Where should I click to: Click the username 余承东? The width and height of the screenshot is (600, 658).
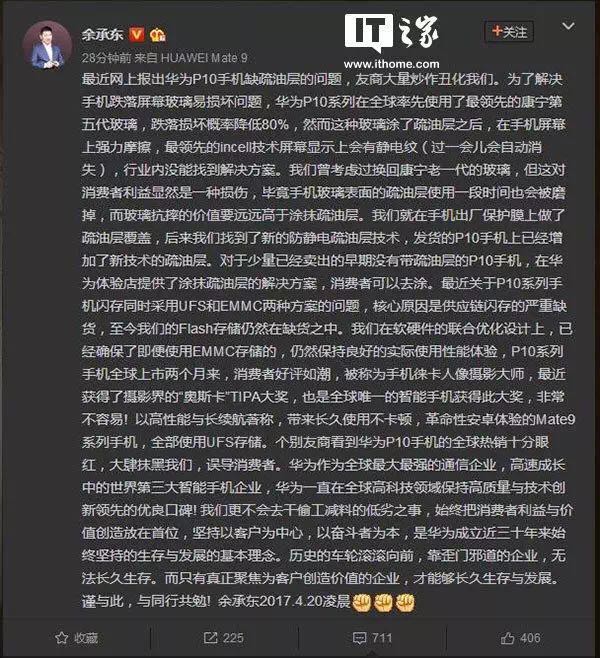click(x=103, y=34)
